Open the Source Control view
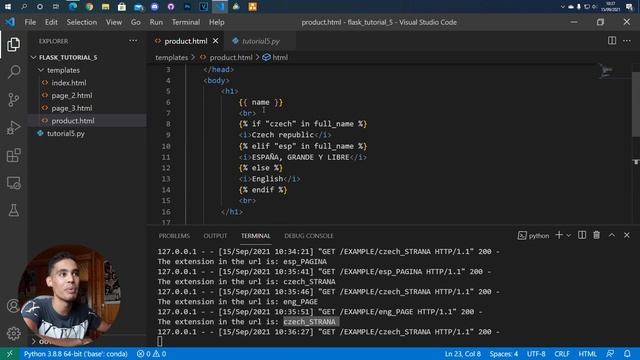The image size is (640, 360). point(13,100)
